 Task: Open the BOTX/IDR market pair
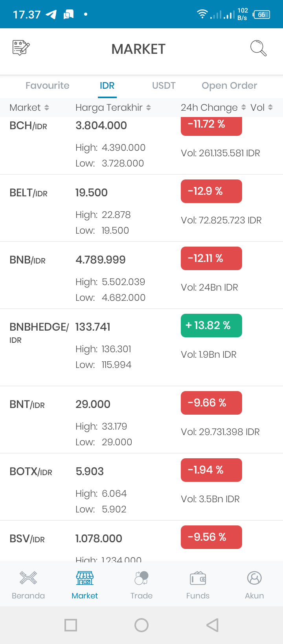pos(31,472)
